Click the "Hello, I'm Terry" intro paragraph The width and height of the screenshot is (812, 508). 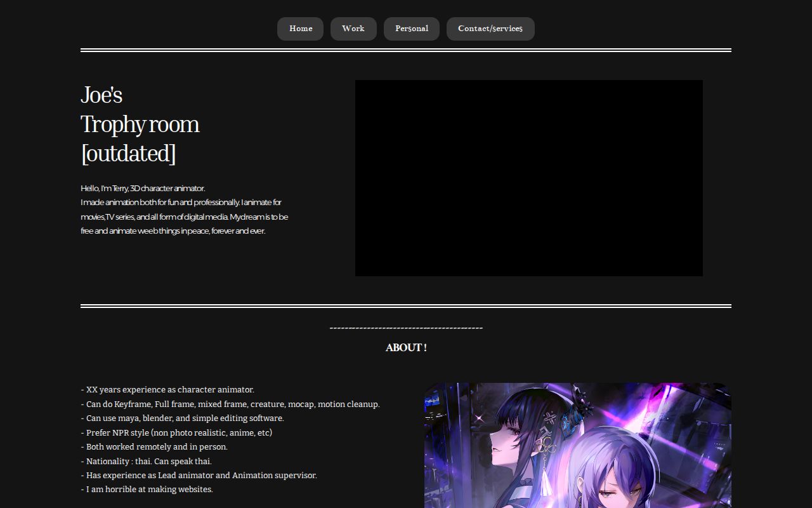coord(184,210)
